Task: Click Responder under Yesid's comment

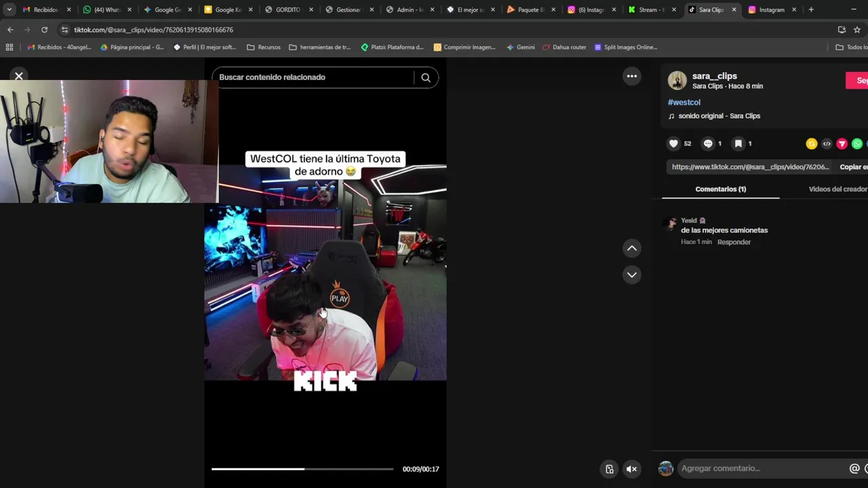Action: pyautogui.click(x=734, y=242)
